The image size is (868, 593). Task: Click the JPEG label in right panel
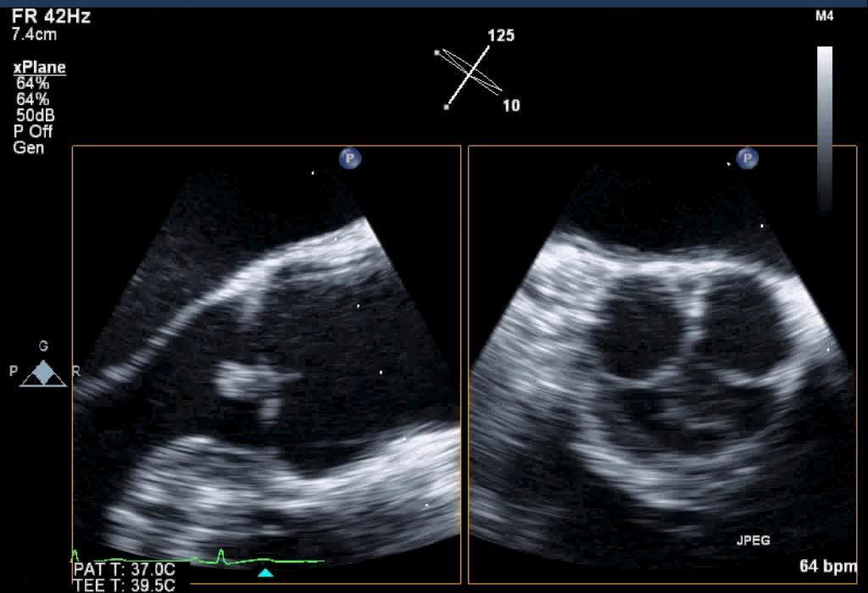752,540
